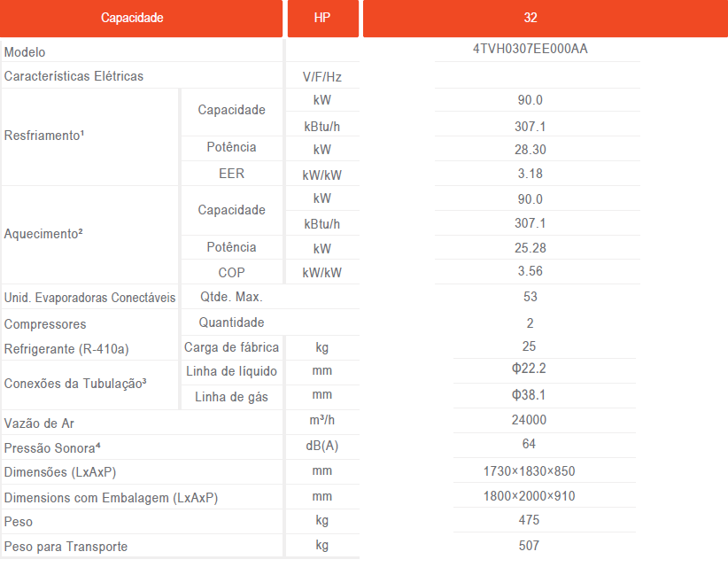Select the orange HP column header
728x575 pixels.
click(322, 18)
